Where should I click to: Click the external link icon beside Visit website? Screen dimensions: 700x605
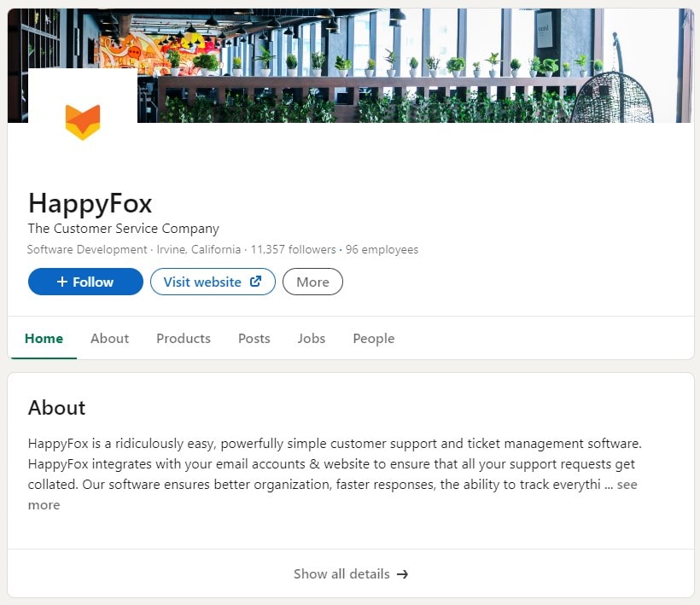pos(255,282)
